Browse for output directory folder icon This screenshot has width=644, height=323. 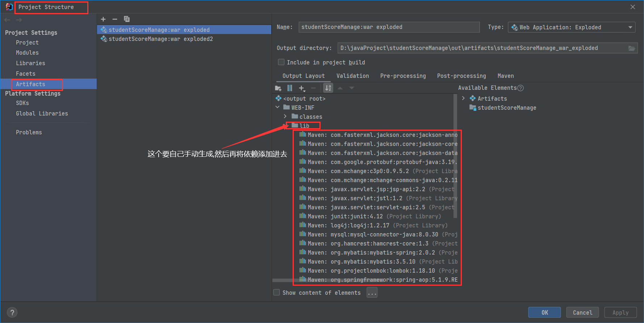632,48
